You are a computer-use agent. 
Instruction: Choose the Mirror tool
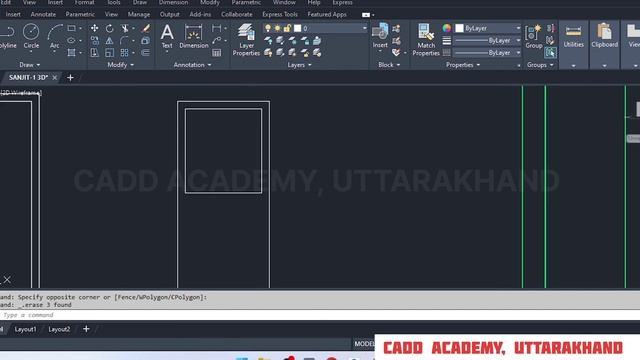[x=109, y=40]
